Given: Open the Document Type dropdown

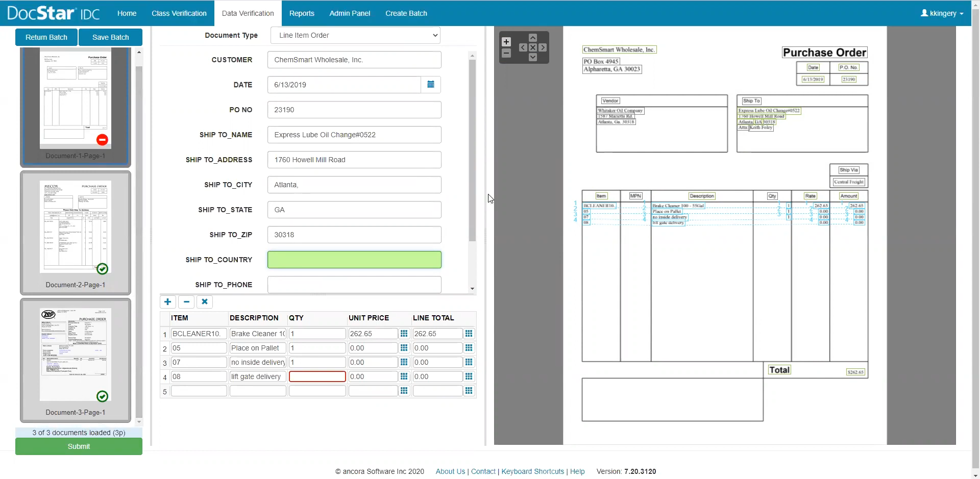Looking at the screenshot, I should (355, 35).
